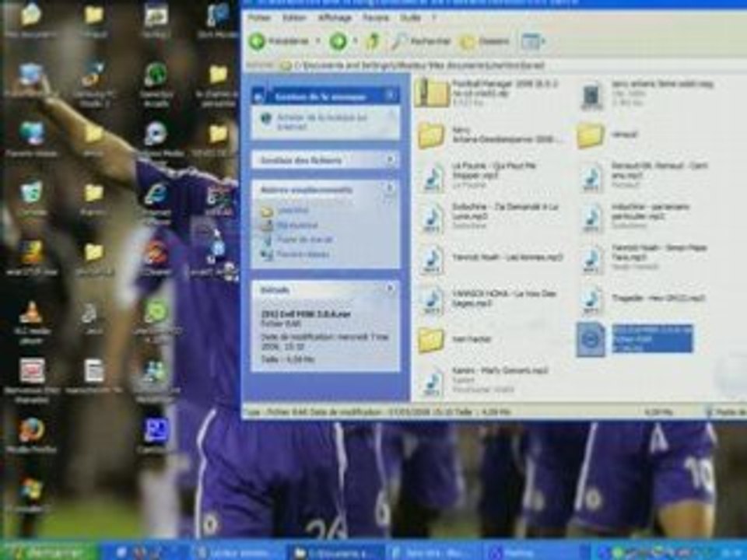Click the green Précédente back arrow
Image resolution: width=747 pixels, height=560 pixels.
[x=258, y=41]
